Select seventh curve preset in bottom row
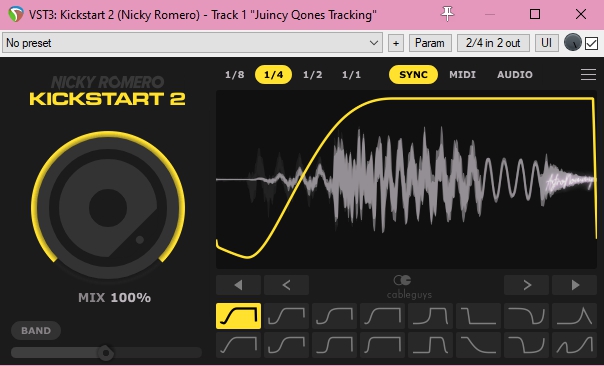Image resolution: width=604 pixels, height=366 pixels. [x=526, y=344]
